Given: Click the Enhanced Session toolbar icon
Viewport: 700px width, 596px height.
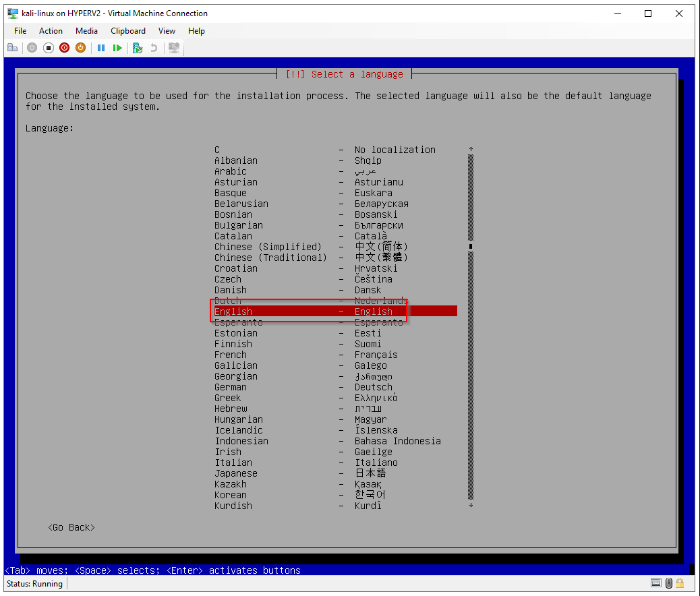Looking at the screenshot, I should click(174, 48).
